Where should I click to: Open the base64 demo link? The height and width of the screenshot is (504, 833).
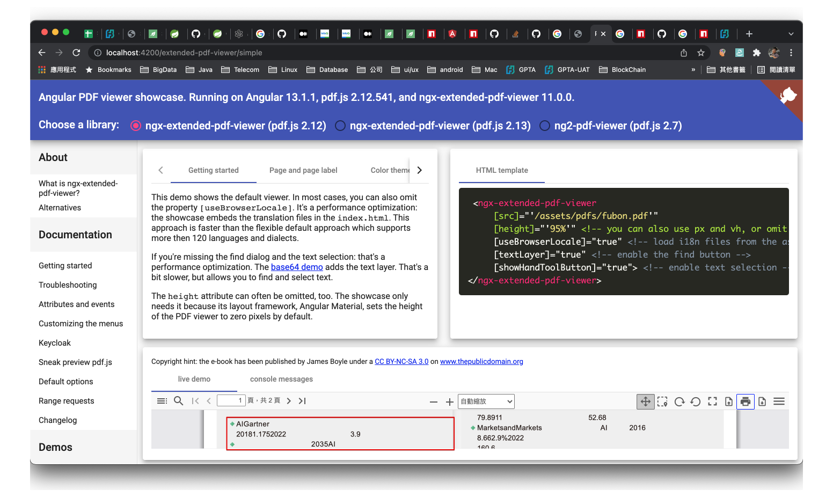point(297,267)
